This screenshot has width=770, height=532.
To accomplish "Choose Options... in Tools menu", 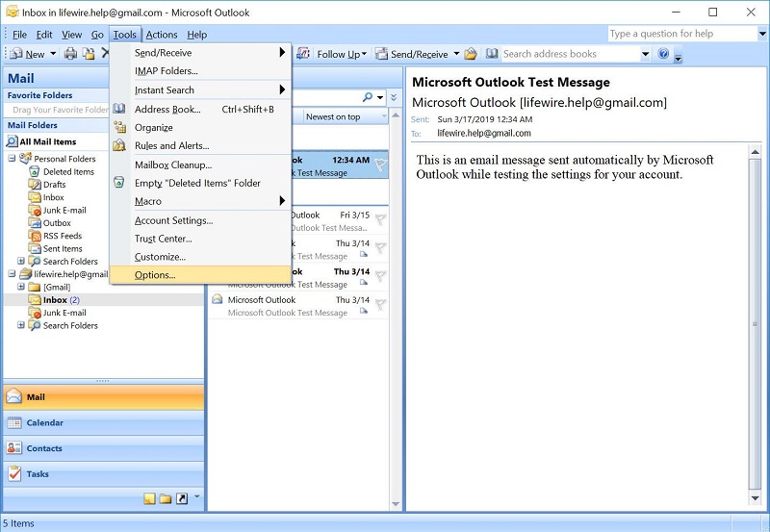I will (201, 275).
